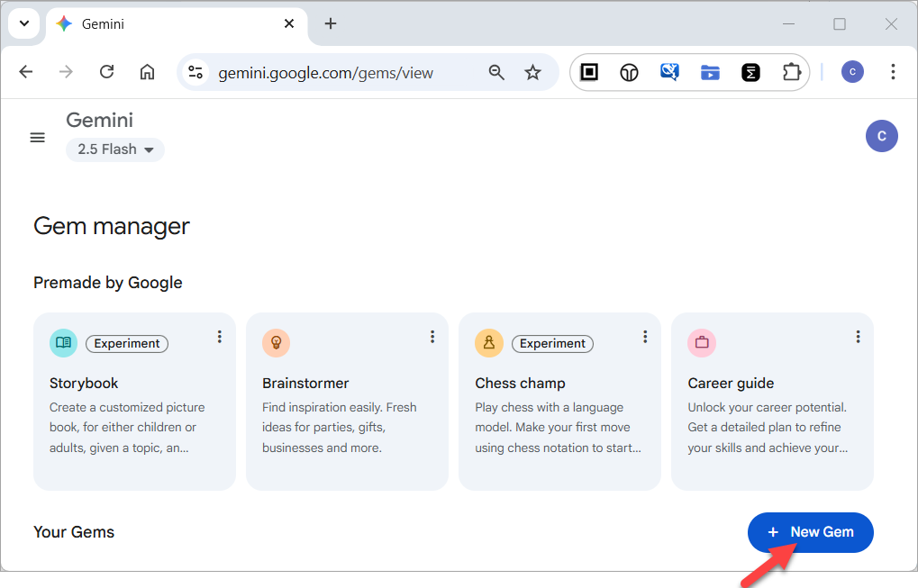Open the Career guide card's three-dot menu
918x588 pixels.
click(858, 337)
